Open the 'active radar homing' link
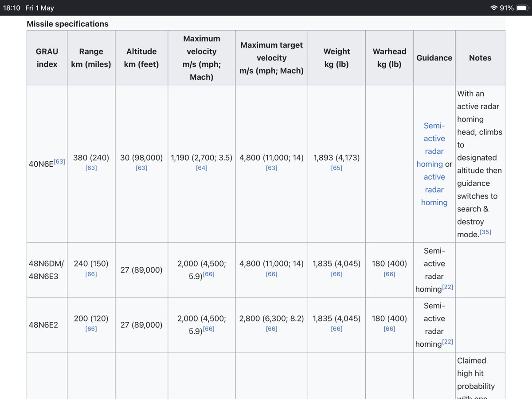 click(x=434, y=190)
